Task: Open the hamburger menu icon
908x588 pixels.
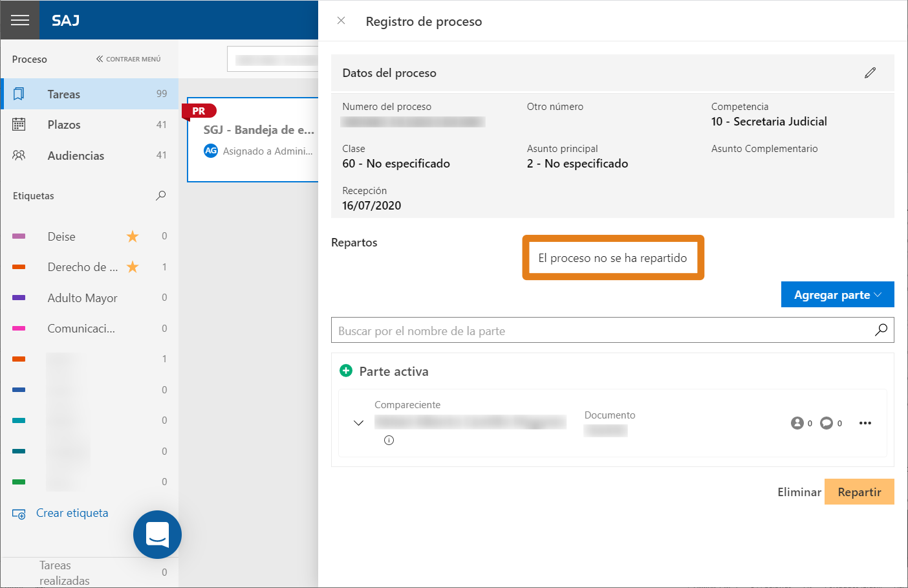Action: tap(20, 20)
